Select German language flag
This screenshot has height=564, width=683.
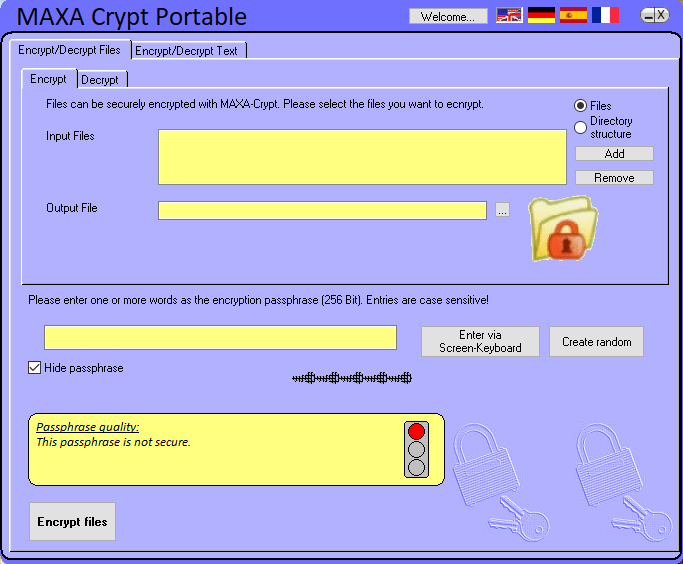pos(541,15)
